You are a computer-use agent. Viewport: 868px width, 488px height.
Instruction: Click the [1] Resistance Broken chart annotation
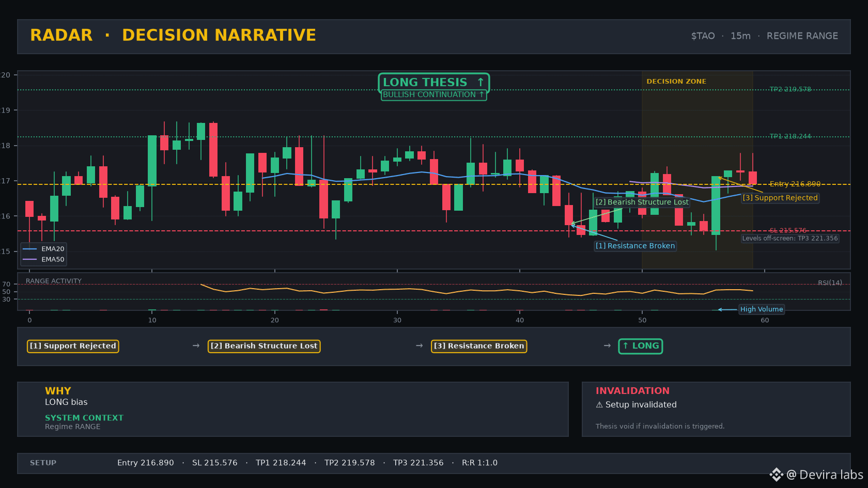635,246
